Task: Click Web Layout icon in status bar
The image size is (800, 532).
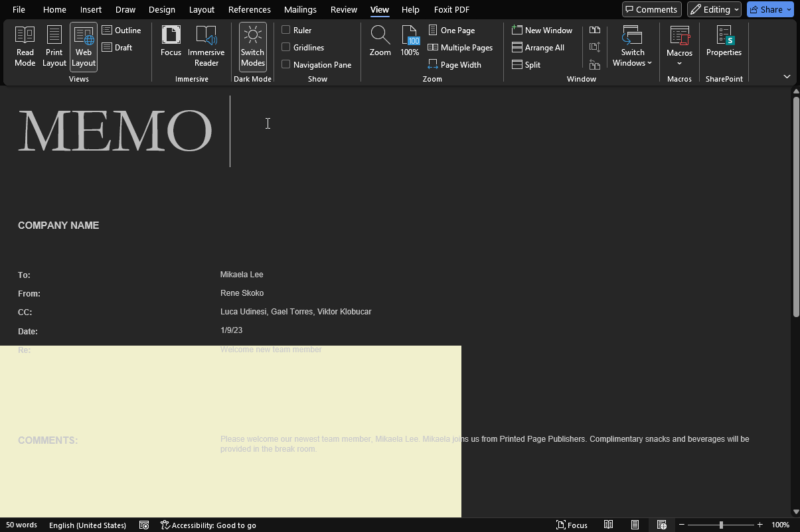Action: 662,525
